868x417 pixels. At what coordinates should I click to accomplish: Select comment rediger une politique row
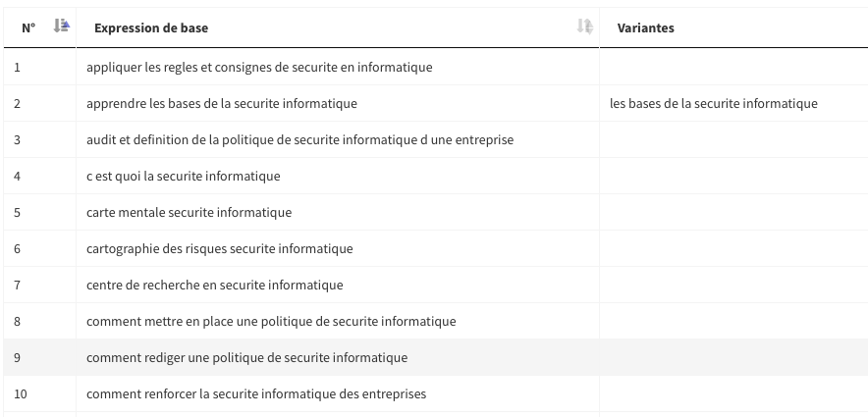(246, 358)
